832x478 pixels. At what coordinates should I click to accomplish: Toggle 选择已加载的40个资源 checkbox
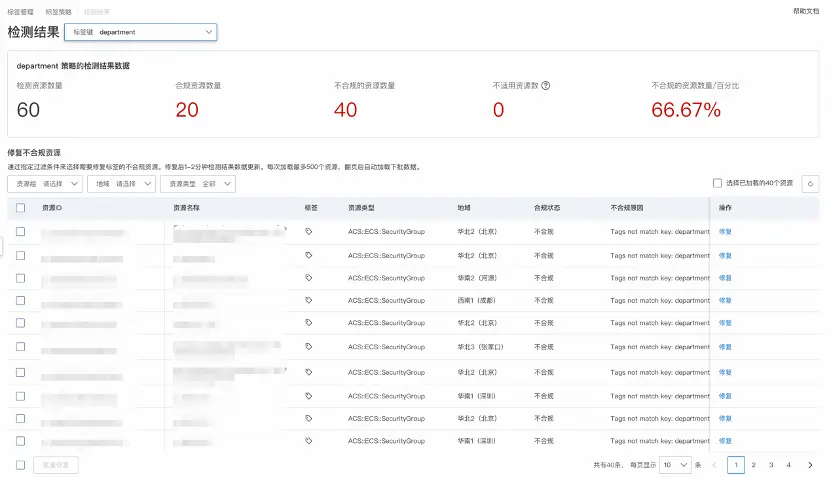(717, 184)
